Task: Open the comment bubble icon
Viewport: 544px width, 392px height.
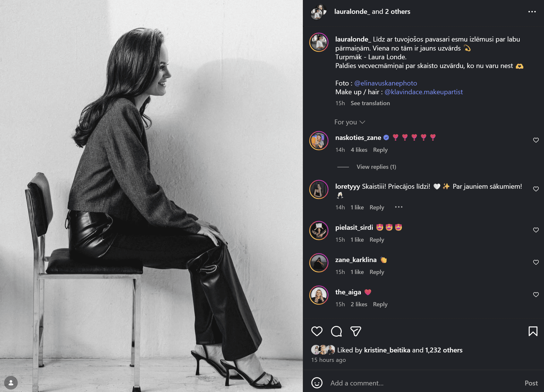Action: click(336, 331)
